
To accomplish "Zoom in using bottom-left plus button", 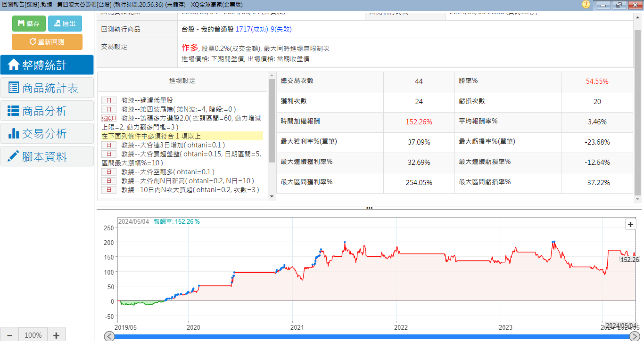I will tap(56, 335).
